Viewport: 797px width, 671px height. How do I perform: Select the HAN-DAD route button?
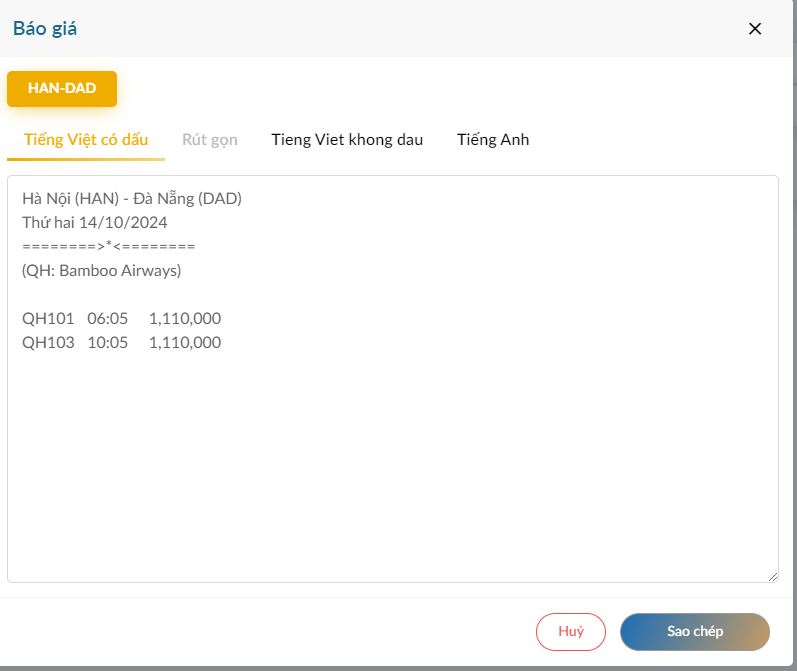62,88
